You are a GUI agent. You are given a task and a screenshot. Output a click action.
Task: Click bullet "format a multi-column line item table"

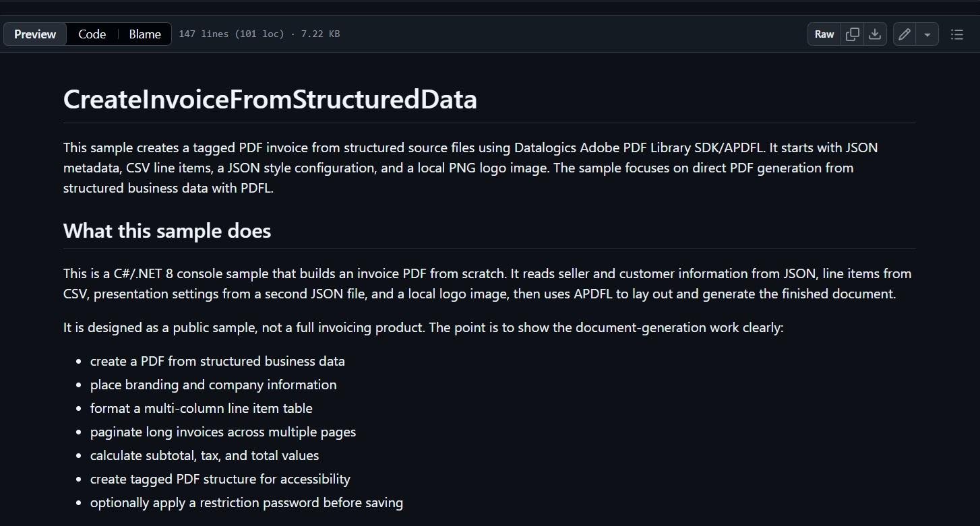pos(202,408)
